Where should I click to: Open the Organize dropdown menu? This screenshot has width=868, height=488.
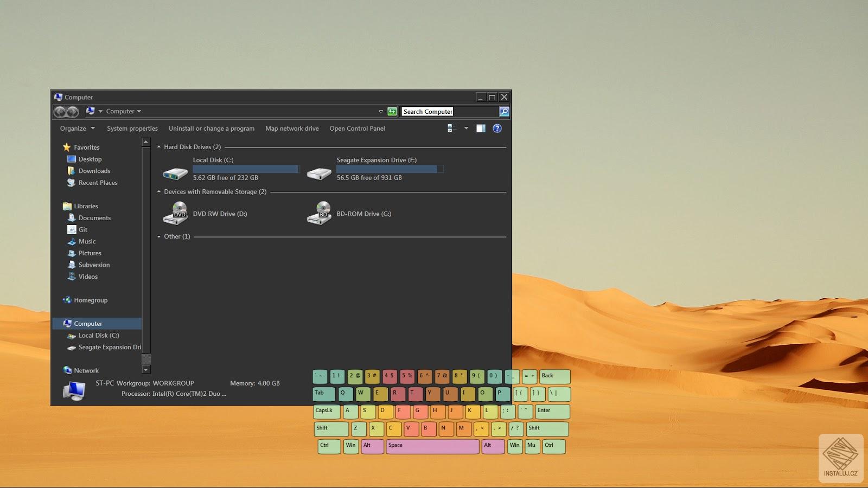[x=78, y=129]
